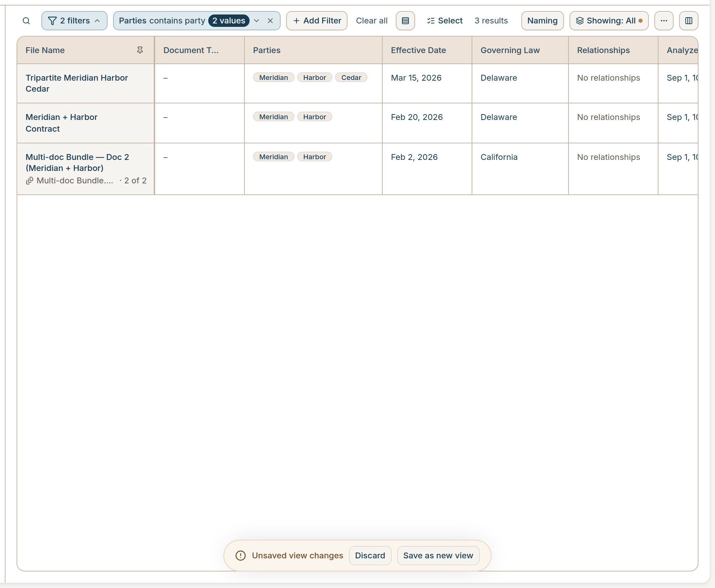Open Tripartite Meridian Harbor Cedar file
This screenshot has height=588, width=715.
click(x=77, y=83)
